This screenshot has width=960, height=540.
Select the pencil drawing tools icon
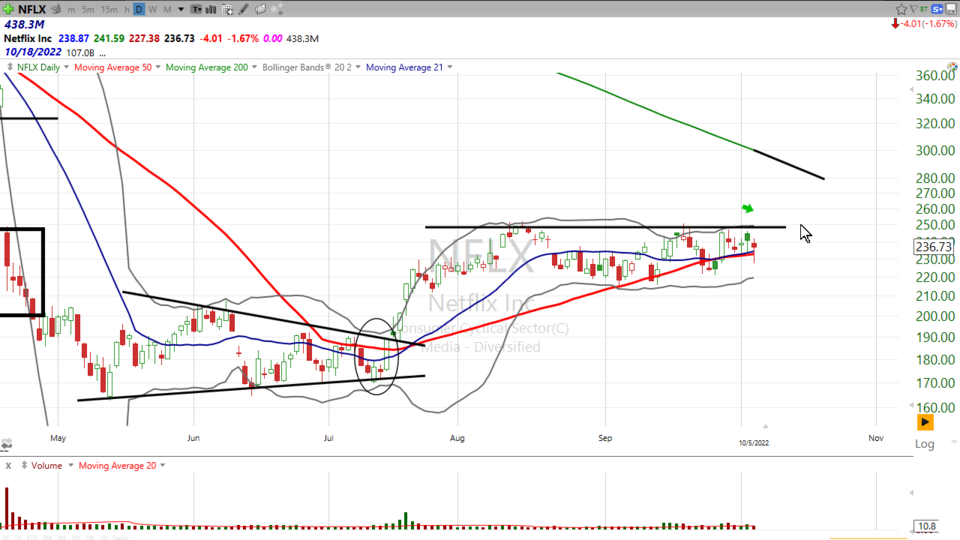[244, 9]
